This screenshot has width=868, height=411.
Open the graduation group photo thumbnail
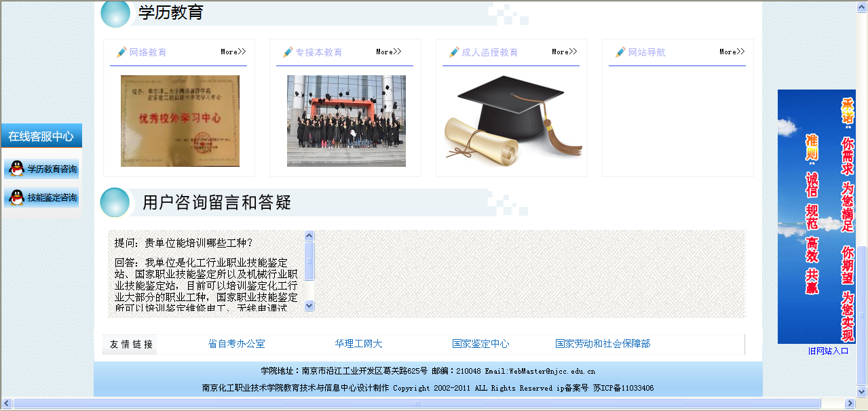(346, 121)
